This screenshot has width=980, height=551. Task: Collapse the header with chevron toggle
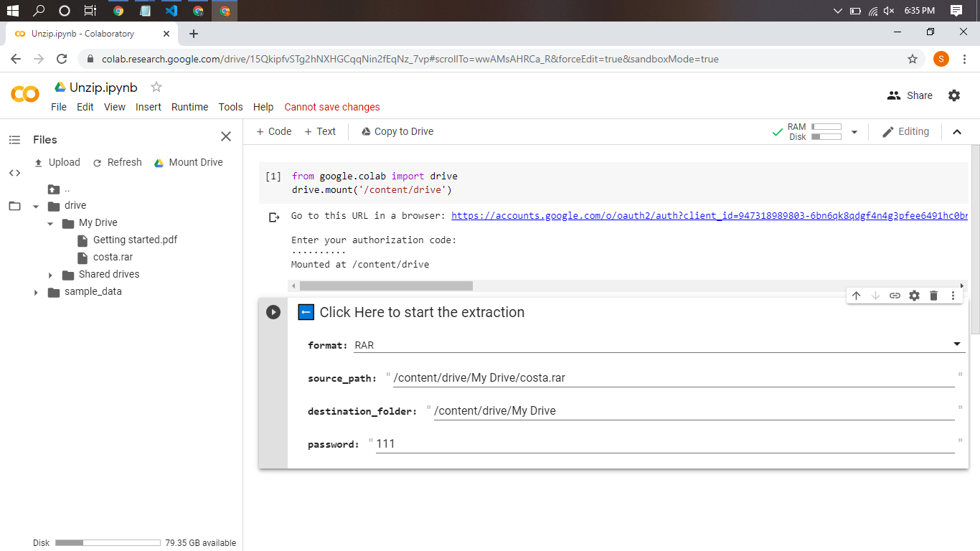point(956,132)
